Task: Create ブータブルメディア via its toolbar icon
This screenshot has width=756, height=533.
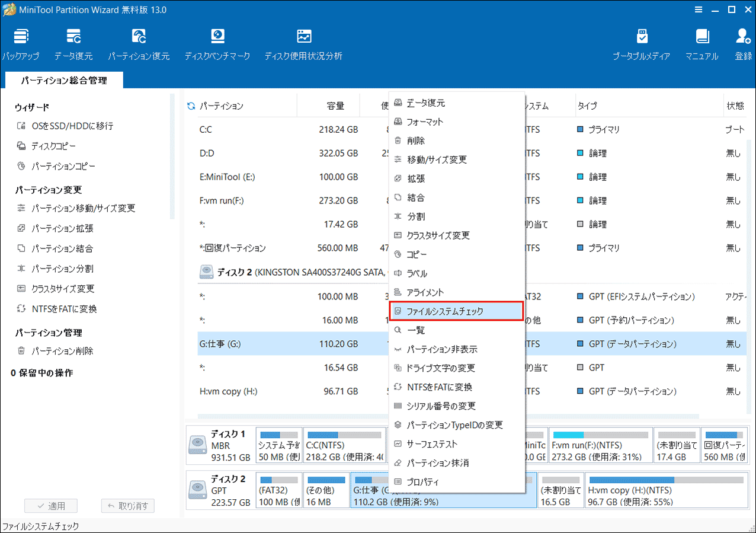Action: 642,42
